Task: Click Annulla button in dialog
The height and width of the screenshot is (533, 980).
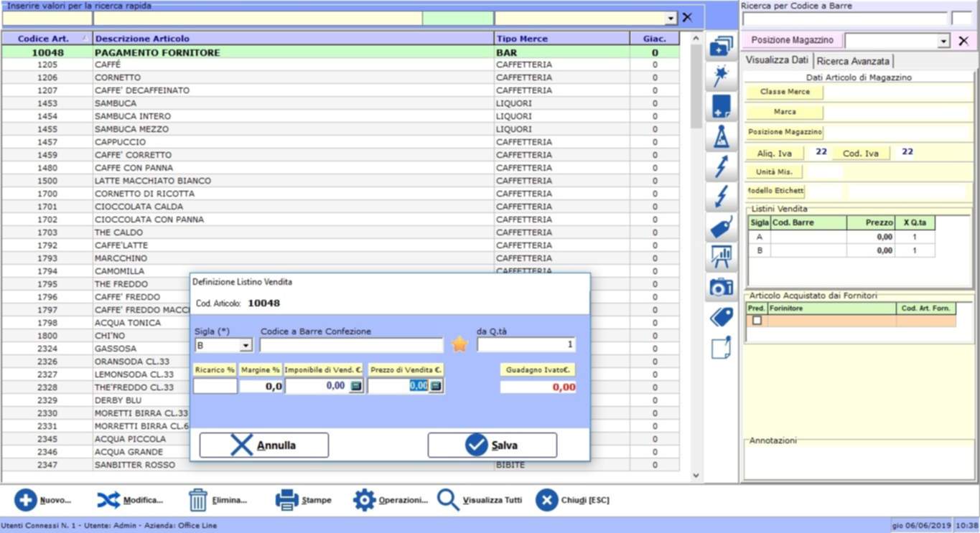Action: coord(264,445)
